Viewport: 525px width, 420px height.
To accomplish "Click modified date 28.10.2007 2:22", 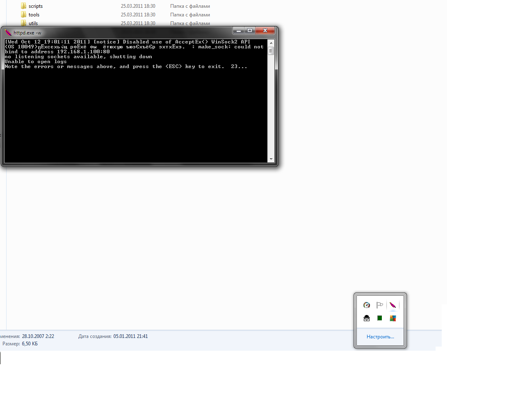I will coord(38,336).
